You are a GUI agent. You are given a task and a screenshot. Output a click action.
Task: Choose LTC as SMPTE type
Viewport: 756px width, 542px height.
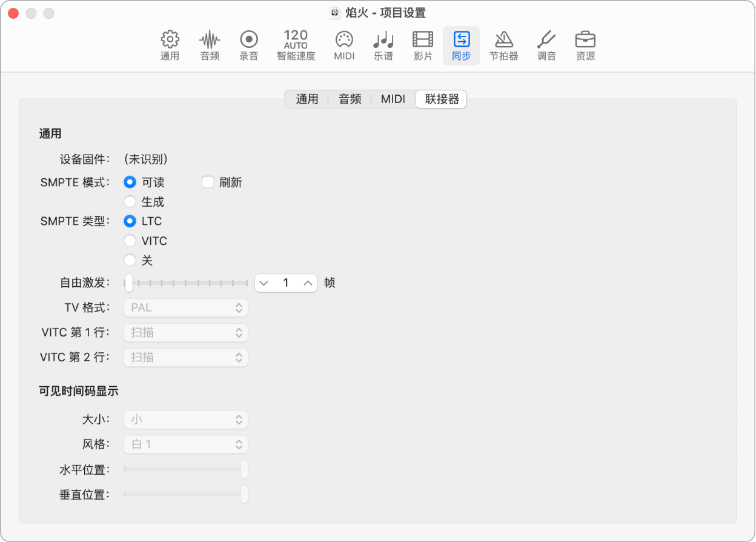click(x=130, y=221)
